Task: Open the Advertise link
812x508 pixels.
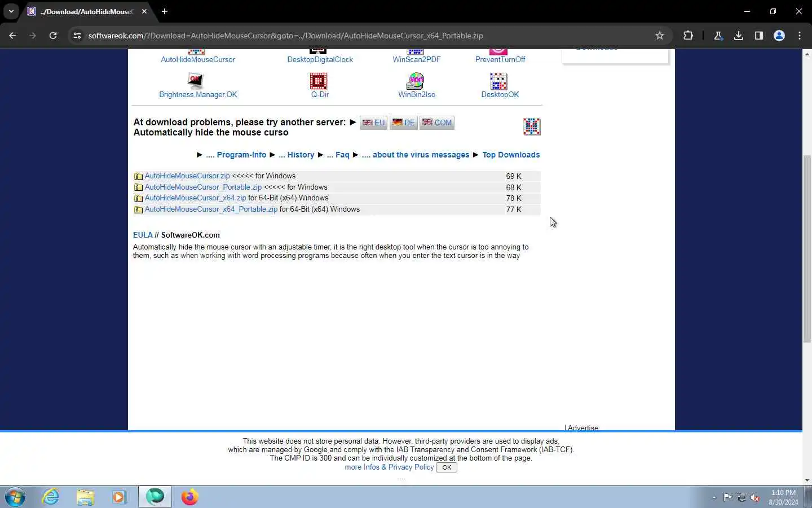Action: 583,428
